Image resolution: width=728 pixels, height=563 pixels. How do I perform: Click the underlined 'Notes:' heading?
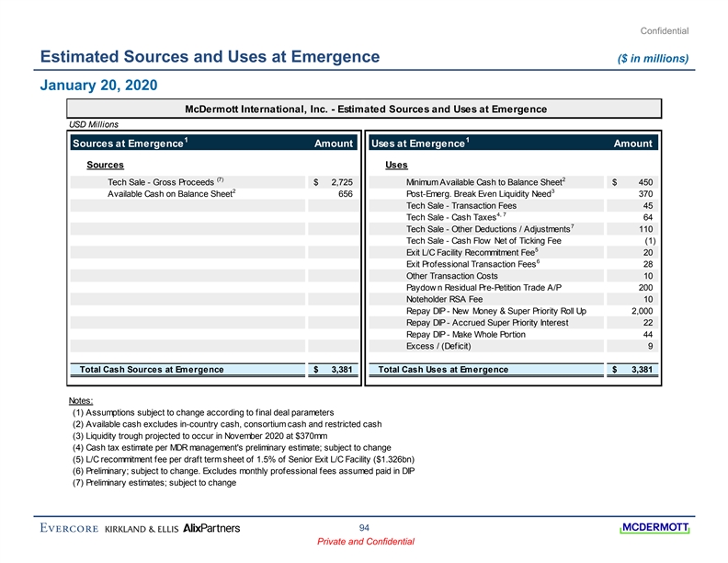82,400
